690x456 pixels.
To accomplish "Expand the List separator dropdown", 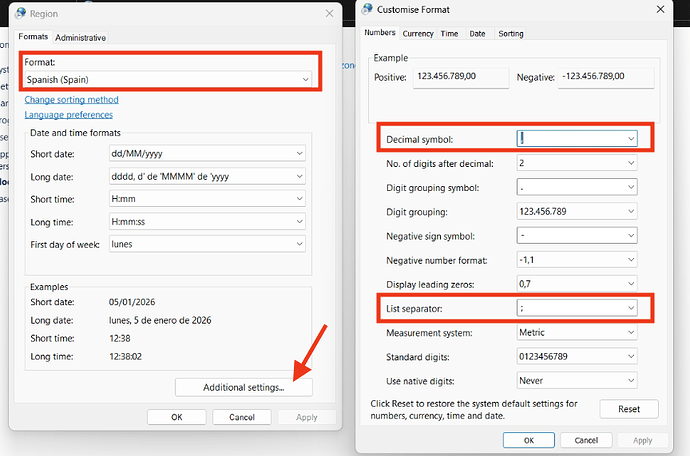I will [x=576, y=309].
